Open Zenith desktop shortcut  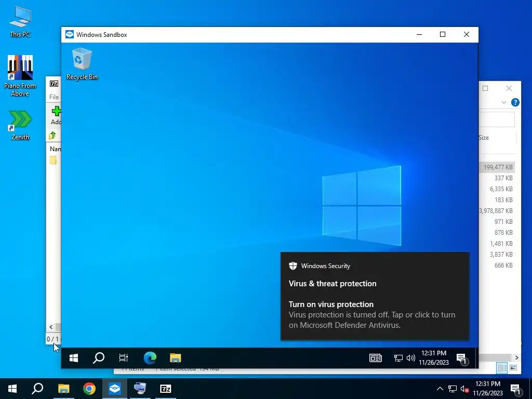[x=20, y=125]
